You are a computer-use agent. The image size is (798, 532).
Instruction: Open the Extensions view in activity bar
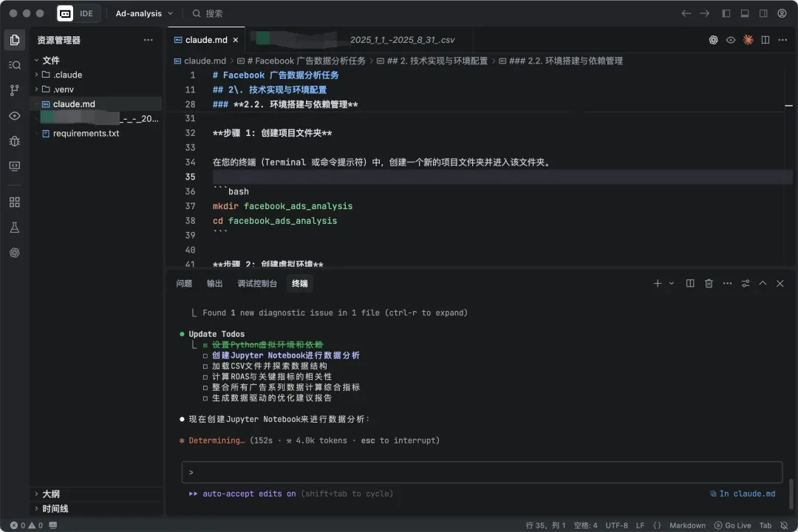14,202
